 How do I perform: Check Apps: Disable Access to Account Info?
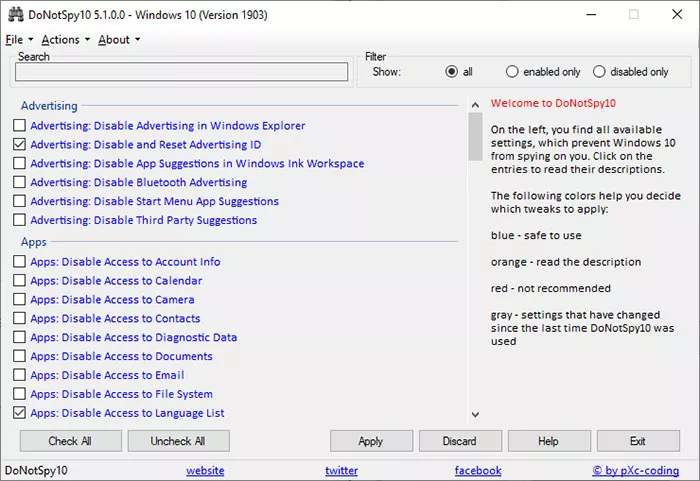click(x=19, y=261)
